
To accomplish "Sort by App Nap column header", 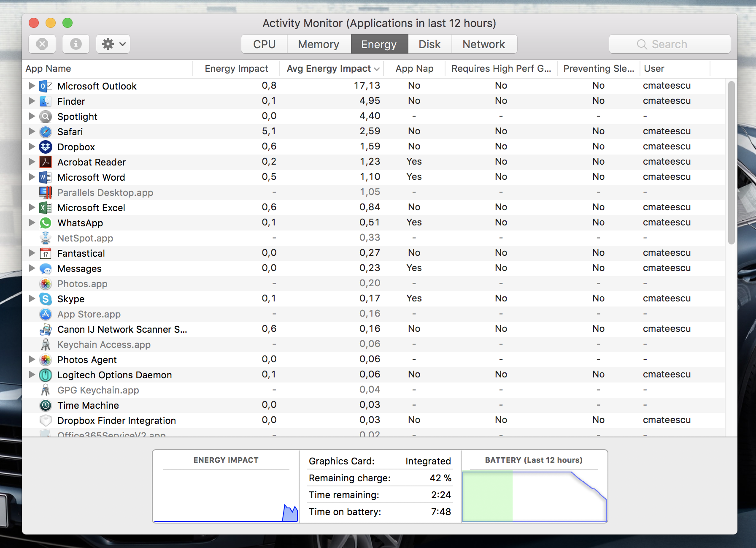I will [x=415, y=68].
